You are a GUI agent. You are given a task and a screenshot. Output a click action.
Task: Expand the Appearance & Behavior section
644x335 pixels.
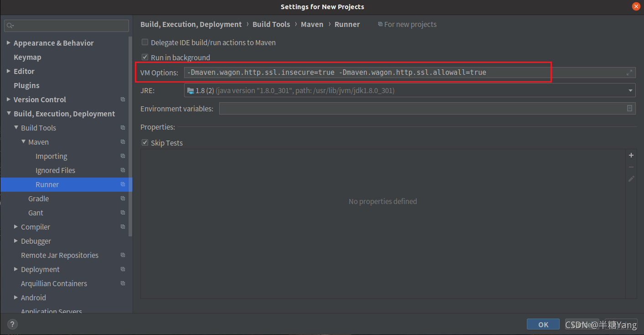tap(9, 42)
